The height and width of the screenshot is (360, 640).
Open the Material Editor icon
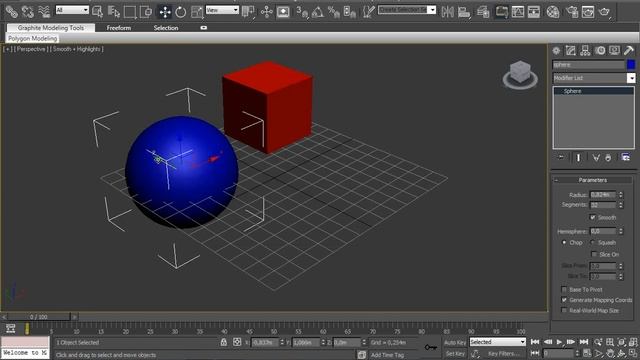click(553, 12)
